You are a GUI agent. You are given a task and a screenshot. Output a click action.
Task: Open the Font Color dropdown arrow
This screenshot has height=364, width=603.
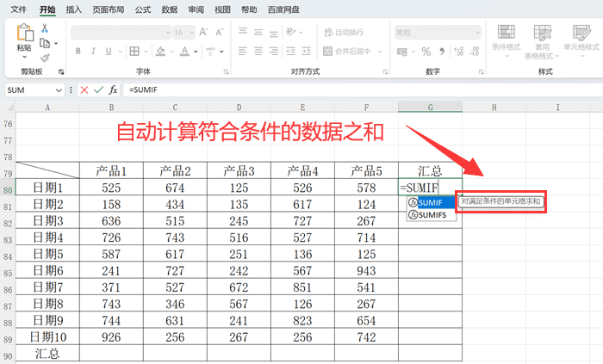click(196, 51)
